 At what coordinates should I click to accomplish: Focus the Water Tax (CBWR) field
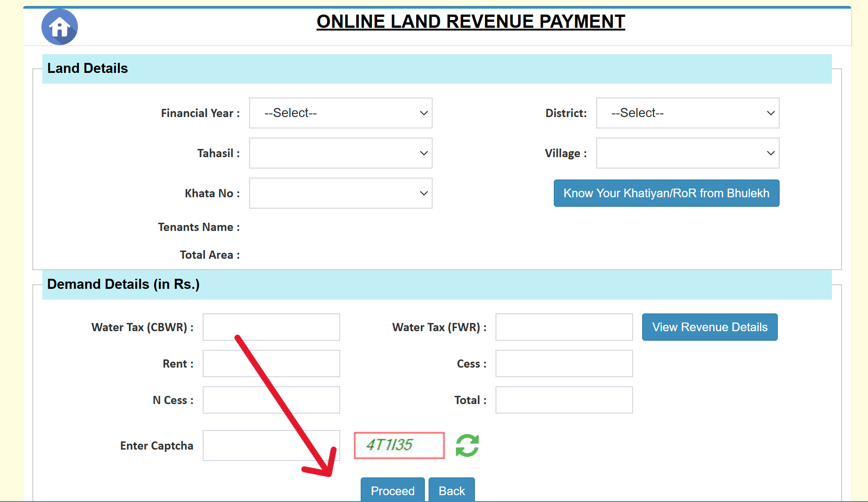(x=271, y=327)
